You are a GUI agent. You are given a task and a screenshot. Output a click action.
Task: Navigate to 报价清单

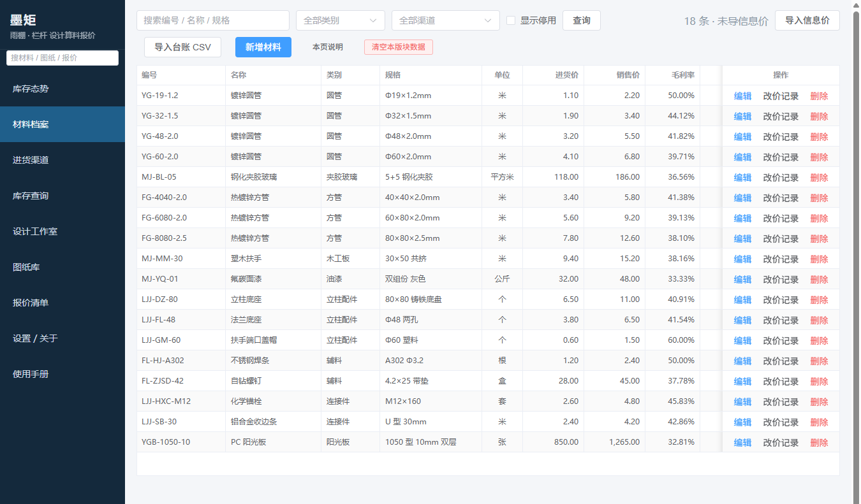click(x=63, y=303)
